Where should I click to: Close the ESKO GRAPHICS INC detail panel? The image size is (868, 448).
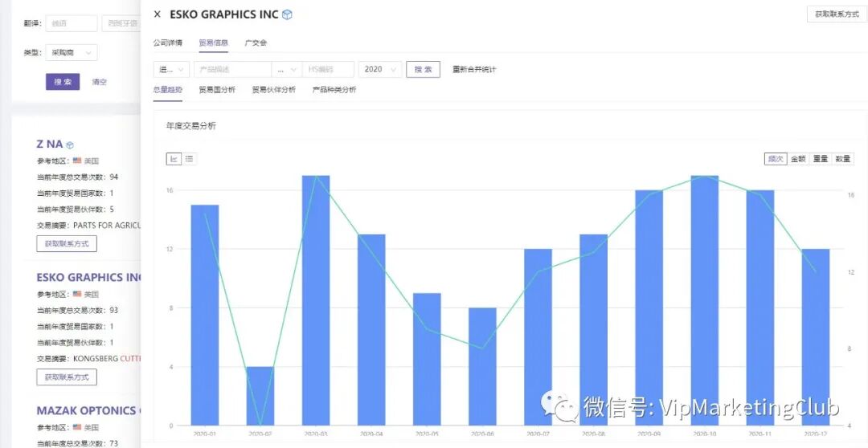158,14
